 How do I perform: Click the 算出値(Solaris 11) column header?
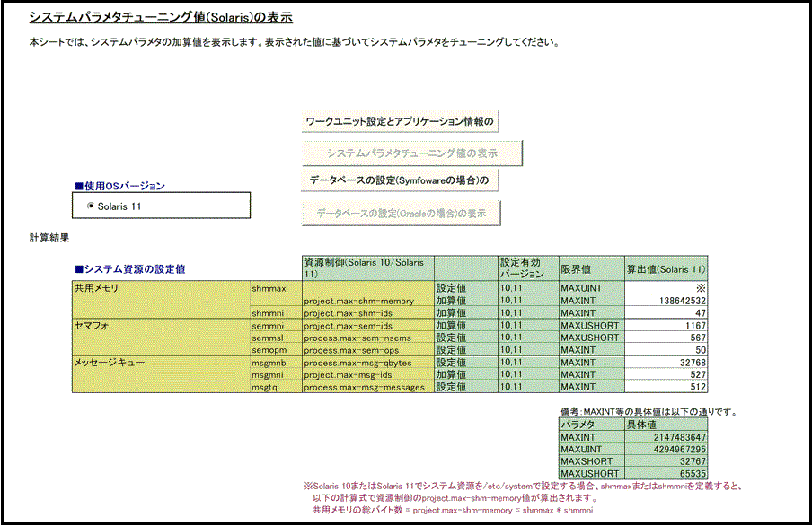coord(666,268)
